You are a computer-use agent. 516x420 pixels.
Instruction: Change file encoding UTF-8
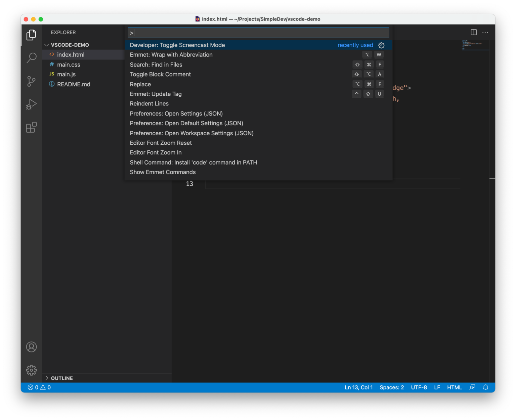(x=419, y=387)
